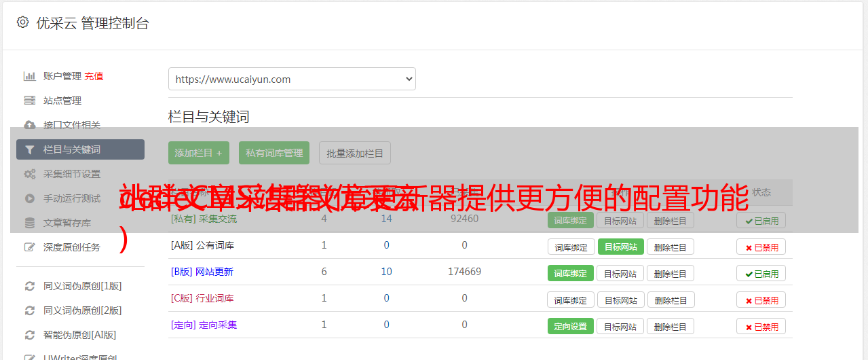Screen dimensions: 868x360
Task: Click the [C版] 行业词库 column name
Action: pos(202,298)
